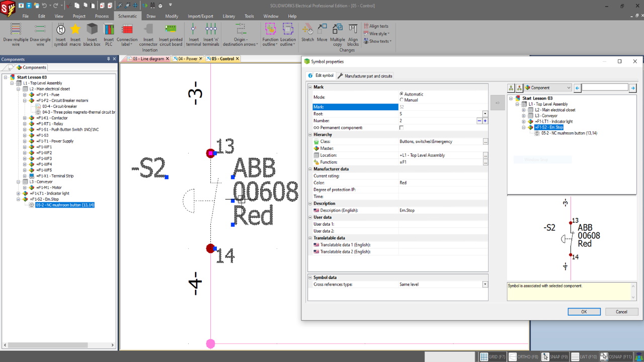
Task: Collapse the Hierarchy section
Action: (x=310, y=135)
